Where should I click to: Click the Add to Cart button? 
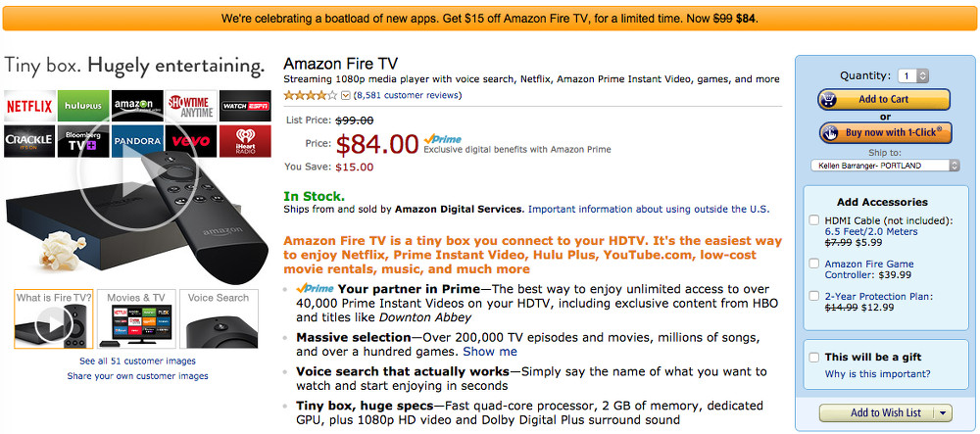click(x=884, y=99)
